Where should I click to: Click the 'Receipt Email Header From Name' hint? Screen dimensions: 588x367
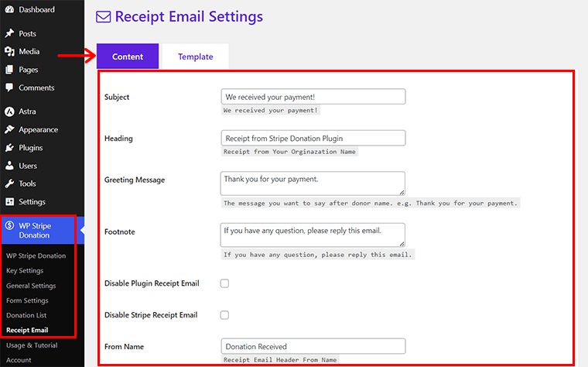[x=280, y=359]
